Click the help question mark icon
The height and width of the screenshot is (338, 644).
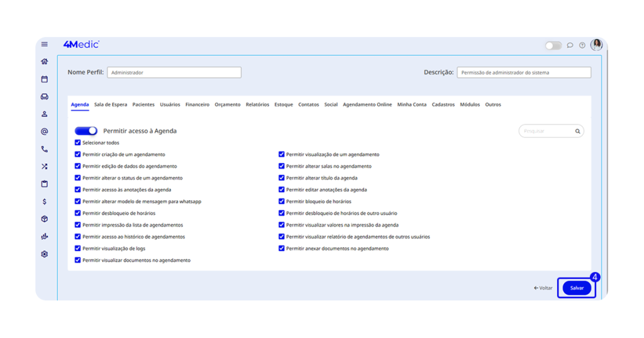coord(582,45)
